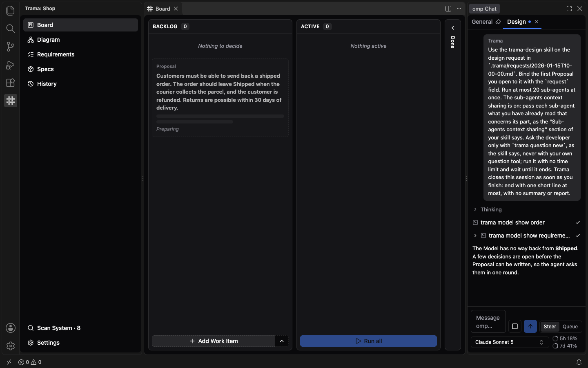
Task: Switch to the Design chat tab
Action: (x=517, y=22)
